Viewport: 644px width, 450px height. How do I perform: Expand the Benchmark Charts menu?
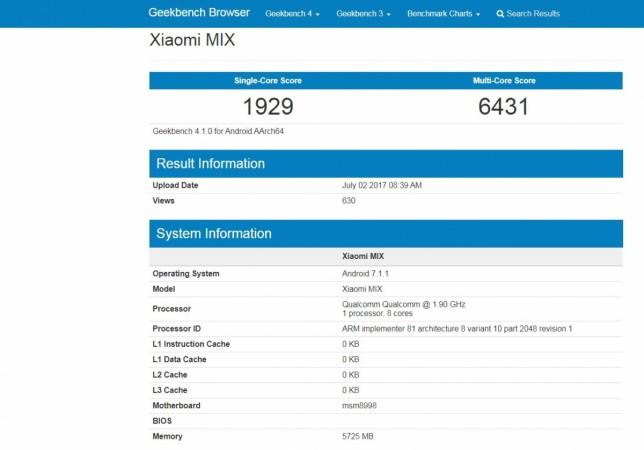pos(443,14)
